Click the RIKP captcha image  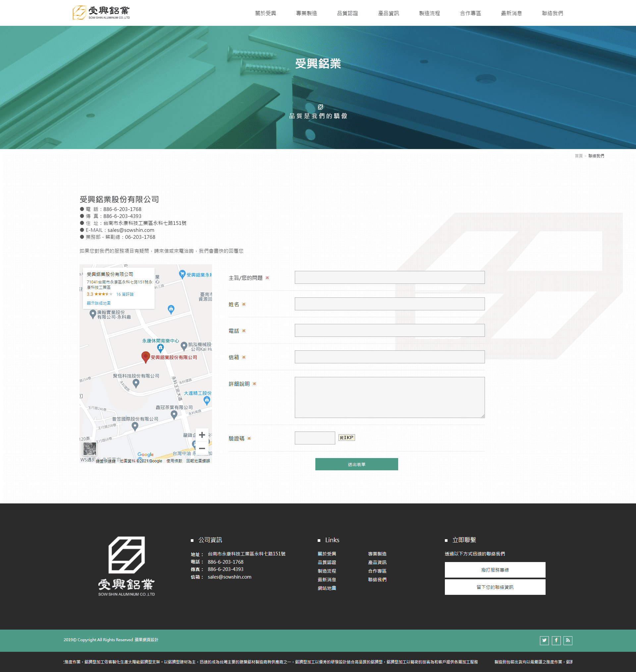346,438
